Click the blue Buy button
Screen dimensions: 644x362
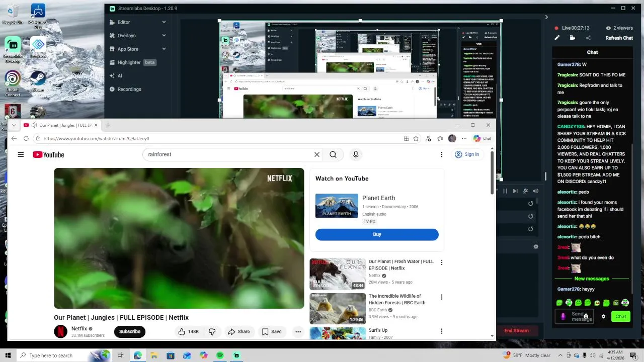point(377,234)
